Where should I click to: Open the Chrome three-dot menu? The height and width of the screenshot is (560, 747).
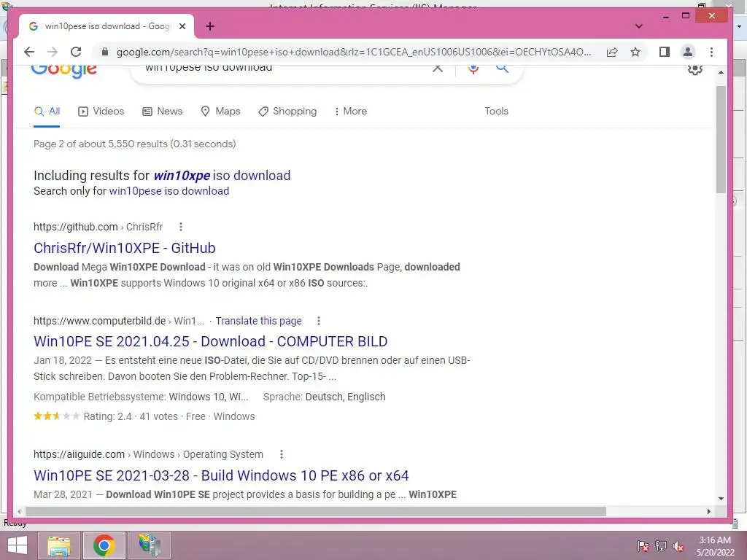coord(711,52)
